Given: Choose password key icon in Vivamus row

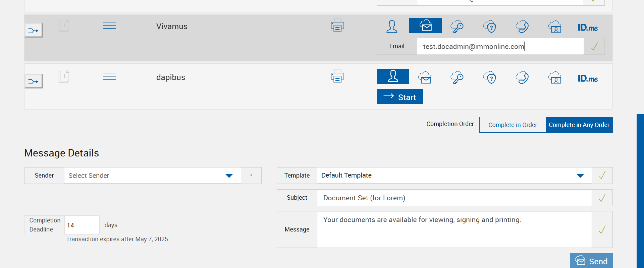Looking at the screenshot, I should 457,26.
